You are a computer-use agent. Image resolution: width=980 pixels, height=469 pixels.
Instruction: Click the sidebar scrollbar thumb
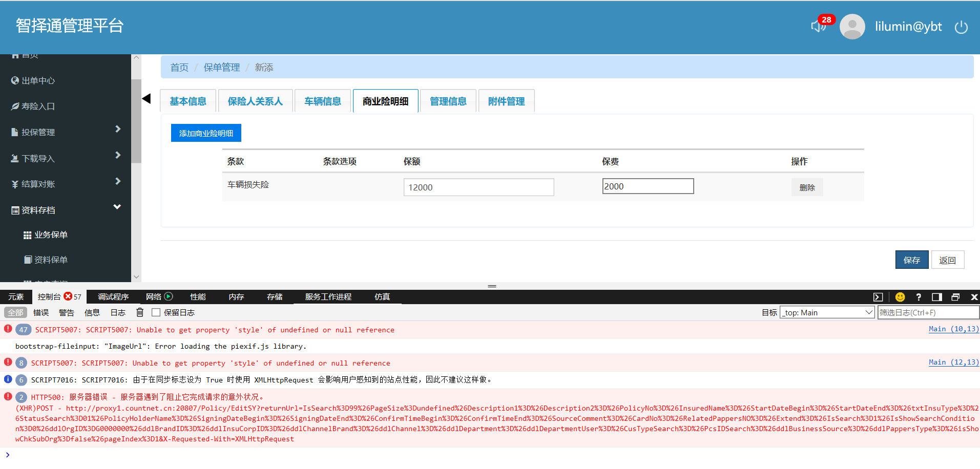pos(136,121)
